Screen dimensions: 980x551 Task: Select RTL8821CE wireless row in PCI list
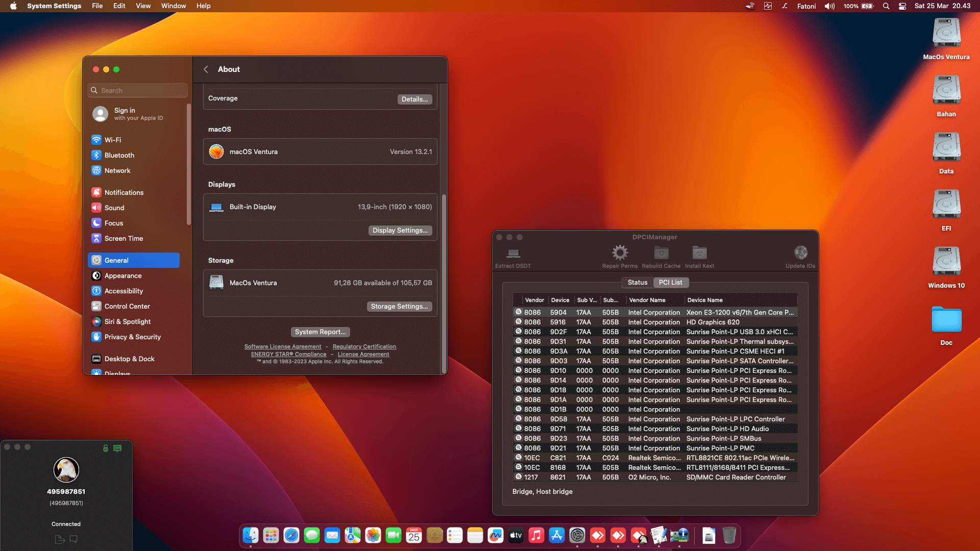point(655,458)
